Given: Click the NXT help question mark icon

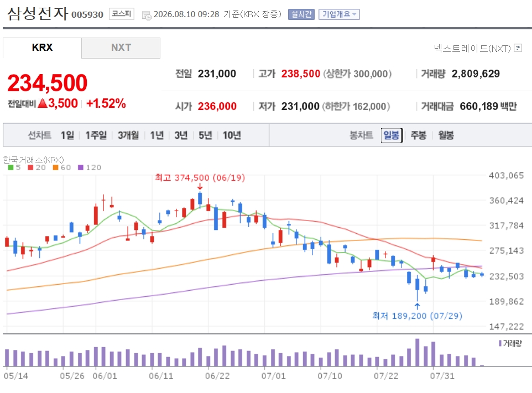Looking at the screenshot, I should tap(518, 48).
